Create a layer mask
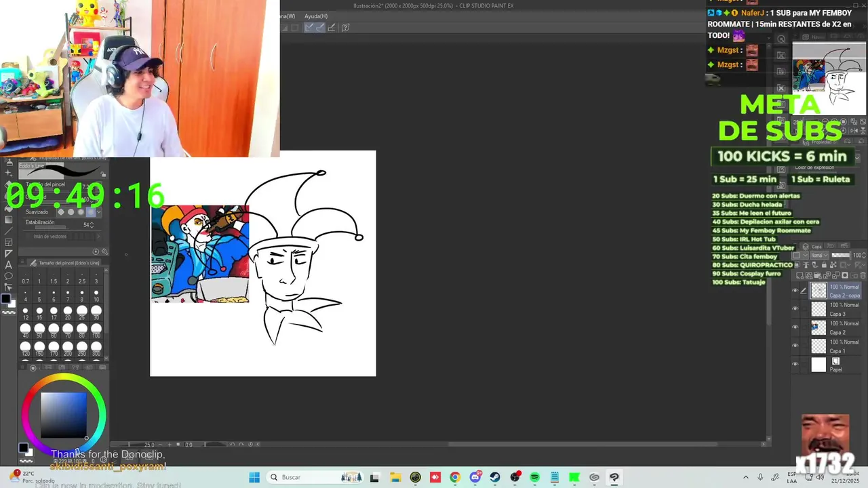This screenshot has height=488, width=868. 845,275
